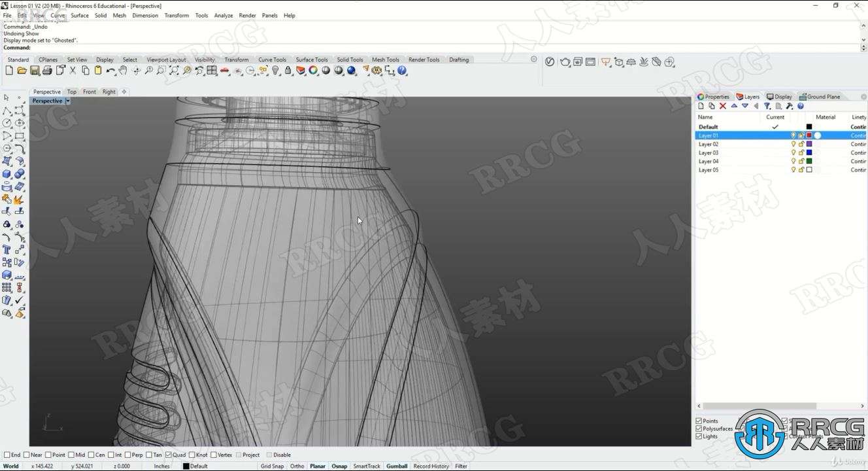
Task: Open the Analyze menu
Action: click(x=224, y=15)
